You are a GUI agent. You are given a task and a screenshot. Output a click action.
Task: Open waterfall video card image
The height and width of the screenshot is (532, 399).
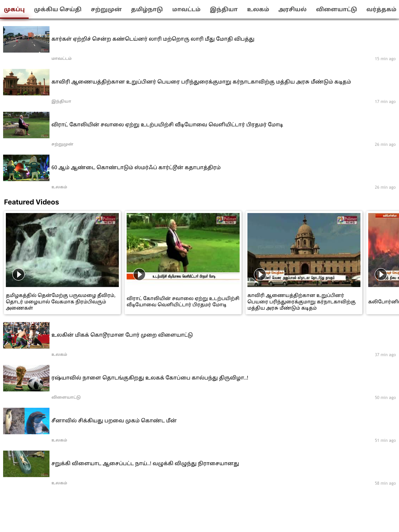(62, 250)
